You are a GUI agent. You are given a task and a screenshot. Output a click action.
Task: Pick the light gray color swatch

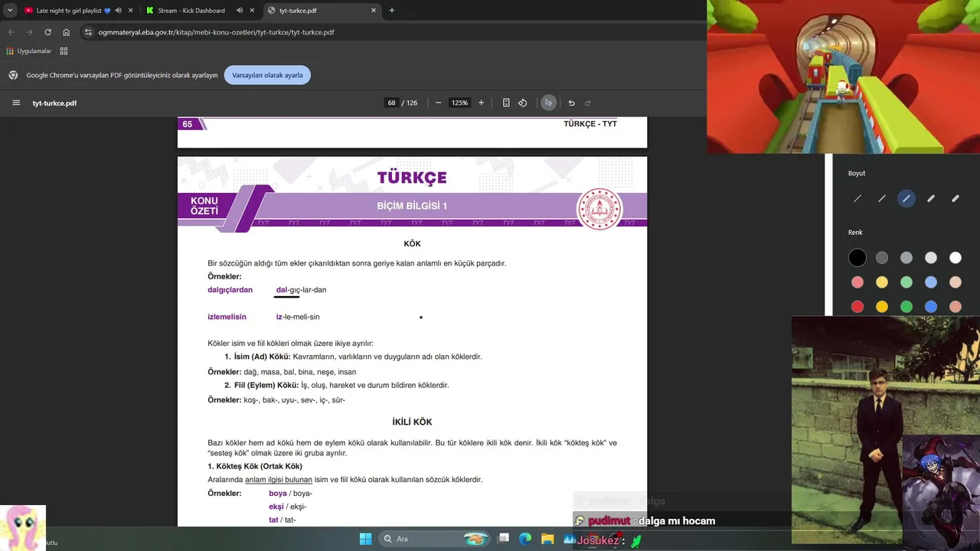[x=931, y=258]
